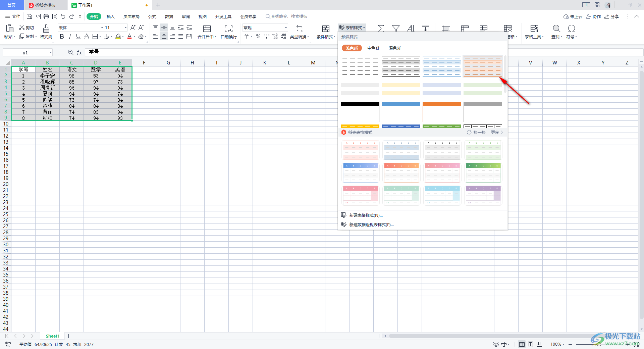Click the insert function fx icon
This screenshot has height=349, width=644.
(x=79, y=52)
